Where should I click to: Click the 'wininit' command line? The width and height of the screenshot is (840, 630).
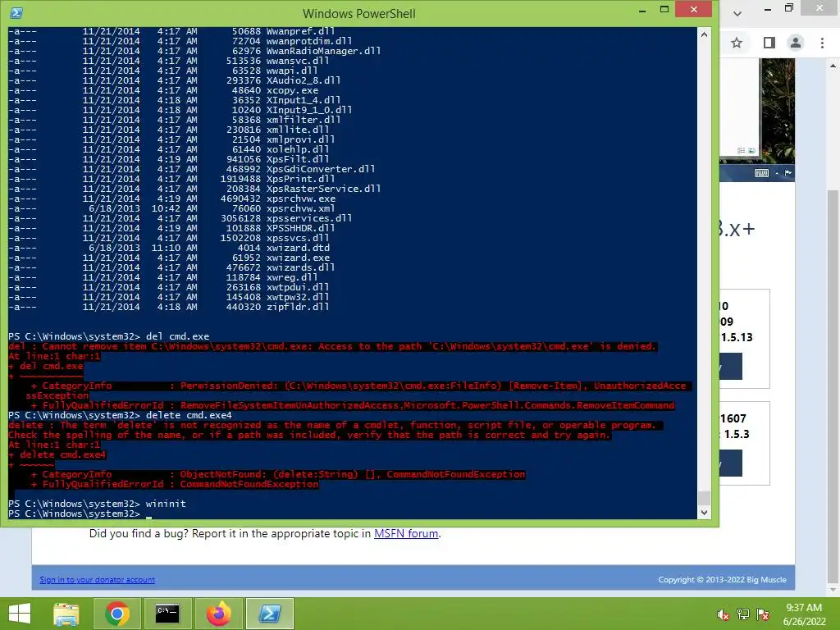pyautogui.click(x=166, y=504)
